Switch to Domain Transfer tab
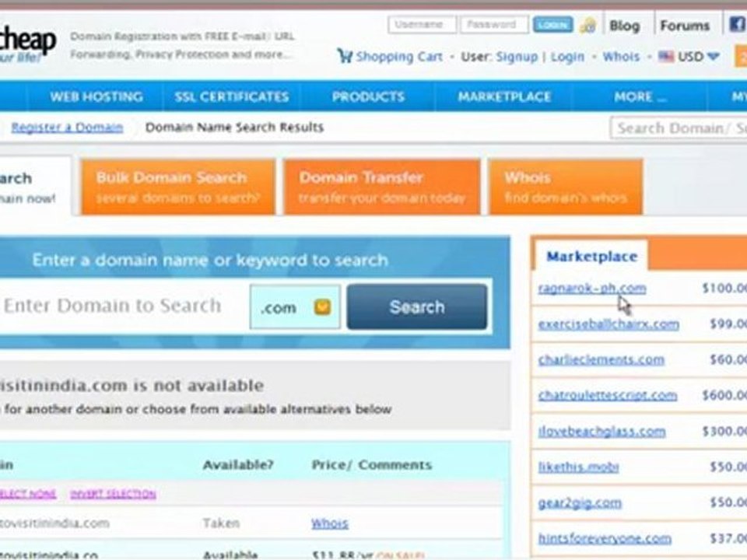 click(381, 187)
